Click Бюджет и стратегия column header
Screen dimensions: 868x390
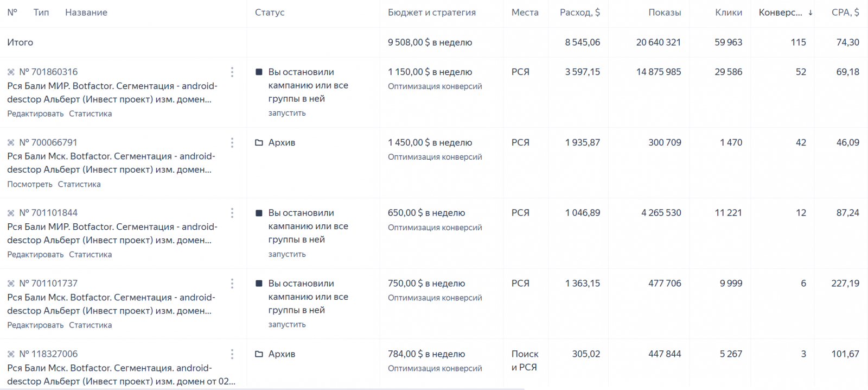point(431,12)
